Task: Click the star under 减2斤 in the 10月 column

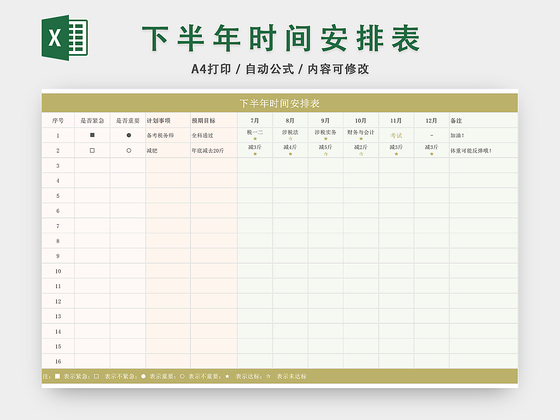Action: [361, 154]
